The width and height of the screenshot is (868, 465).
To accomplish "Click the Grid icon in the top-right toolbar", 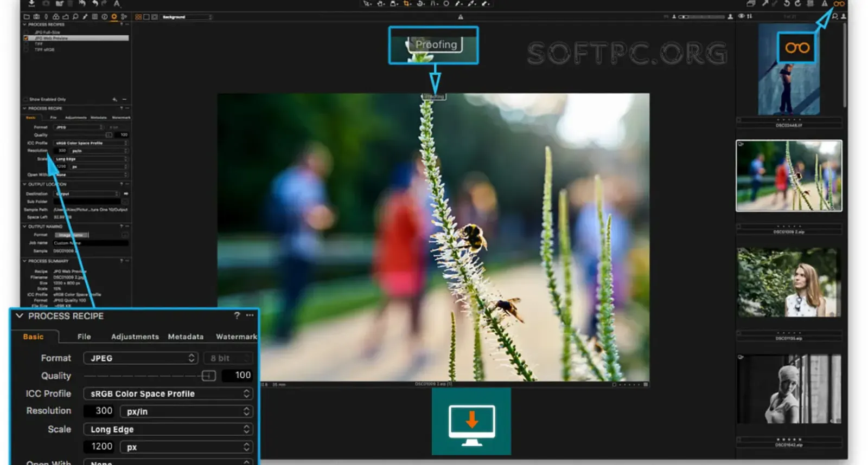I will point(810,3).
